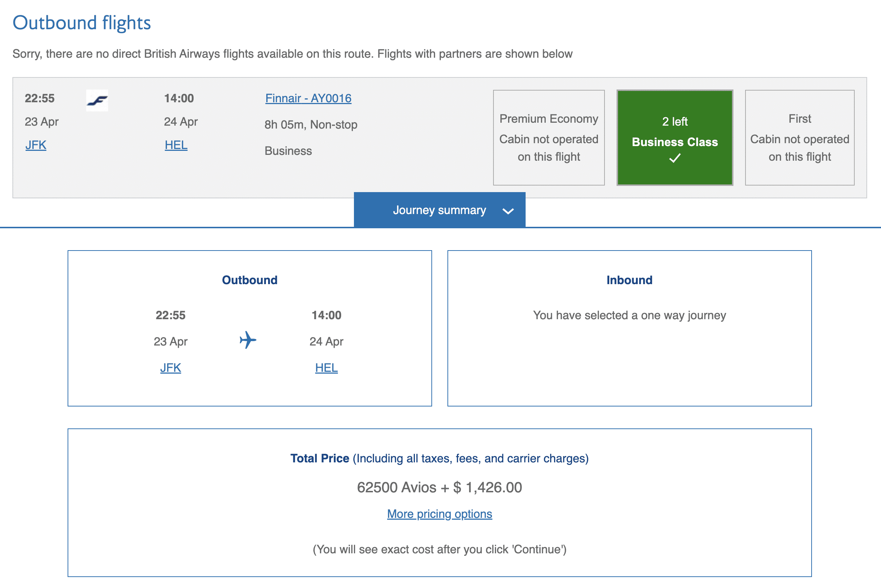The image size is (881, 588).
Task: Click JFK link in Outbound summary box
Action: pyautogui.click(x=171, y=368)
